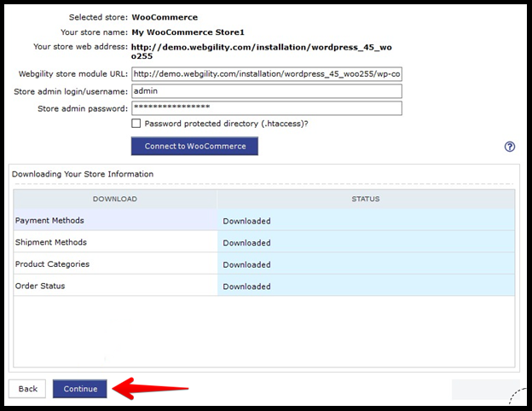Click the Downloaded status for Shipment Methods
This screenshot has width=532, height=411.
click(247, 243)
